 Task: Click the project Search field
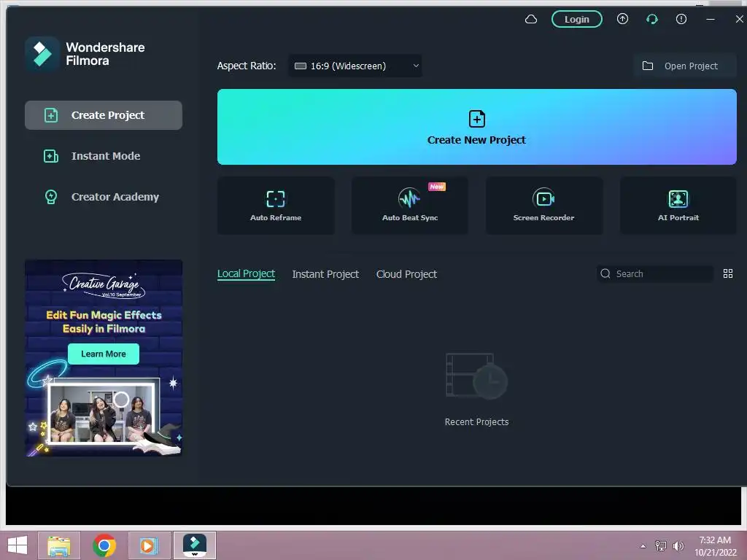tap(655, 274)
